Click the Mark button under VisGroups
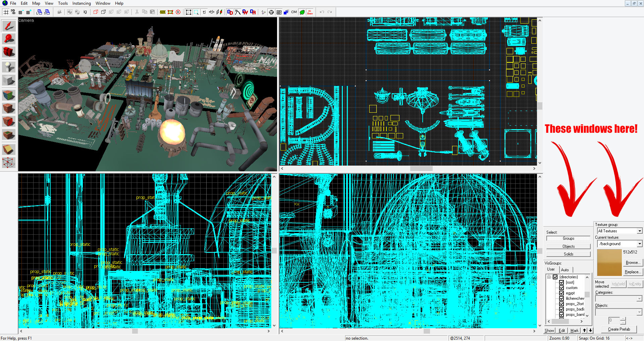This screenshot has height=341, width=644. (x=574, y=330)
